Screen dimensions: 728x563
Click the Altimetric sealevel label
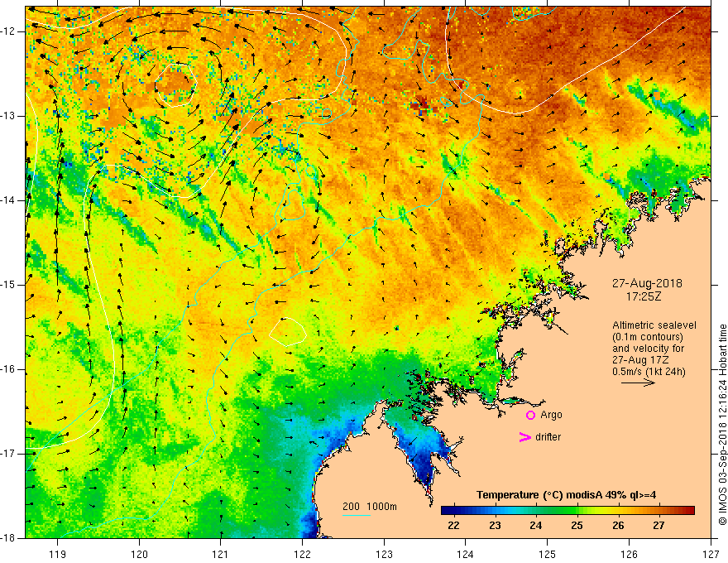(654, 325)
